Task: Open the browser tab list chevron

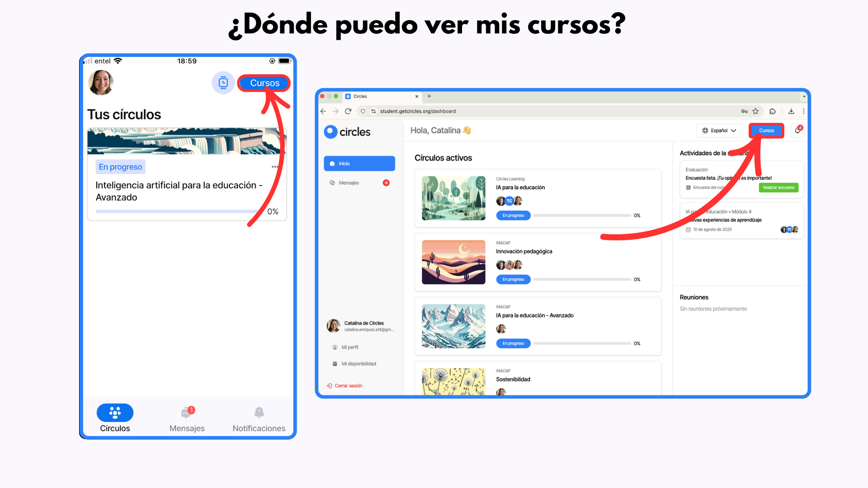Action: pyautogui.click(x=804, y=96)
